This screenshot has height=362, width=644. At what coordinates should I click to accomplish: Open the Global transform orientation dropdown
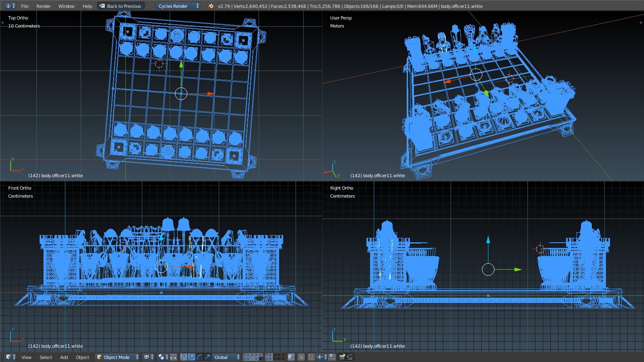click(x=226, y=357)
